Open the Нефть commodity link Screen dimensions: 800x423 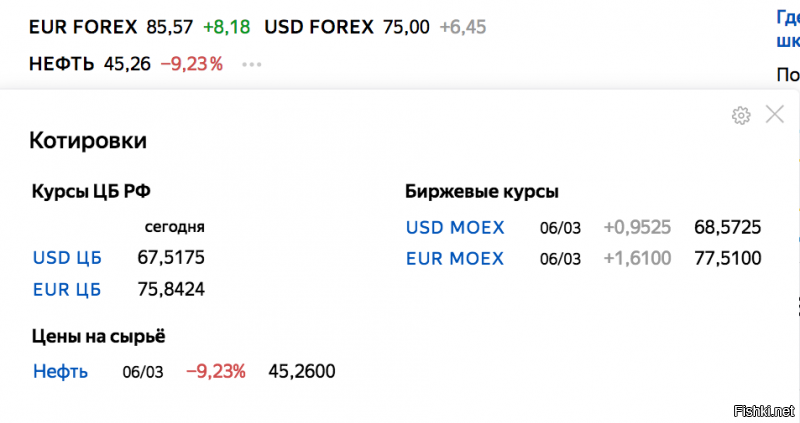point(60,371)
